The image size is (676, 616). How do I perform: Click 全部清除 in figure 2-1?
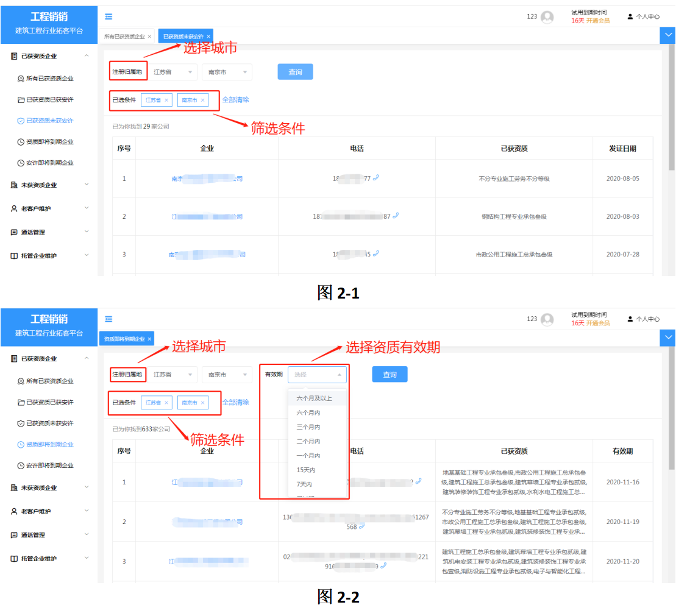pos(235,99)
